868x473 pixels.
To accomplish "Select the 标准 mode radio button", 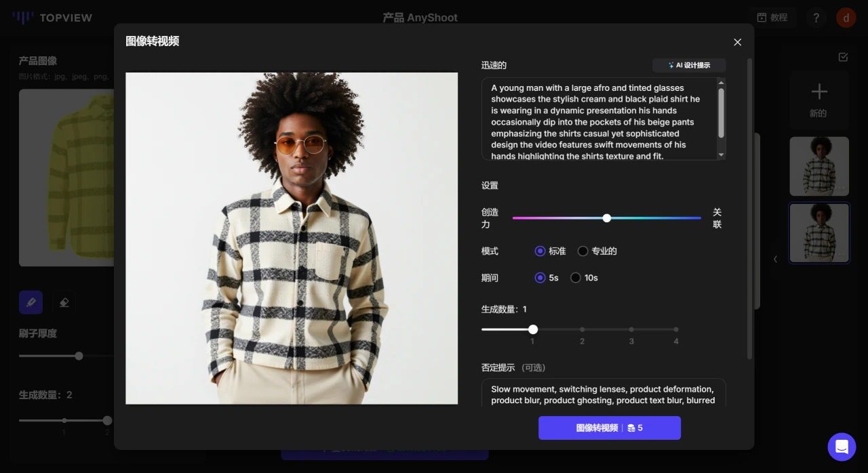I will (540, 251).
